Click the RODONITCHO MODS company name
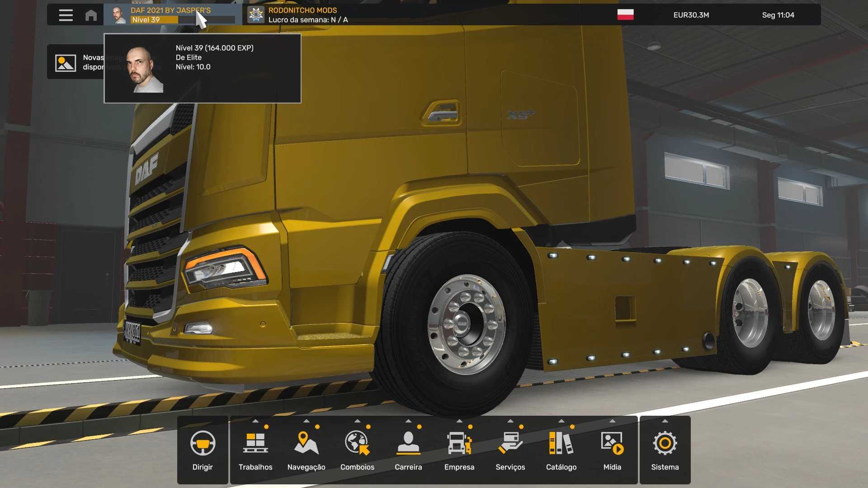Image resolution: width=868 pixels, height=488 pixels. tap(302, 10)
